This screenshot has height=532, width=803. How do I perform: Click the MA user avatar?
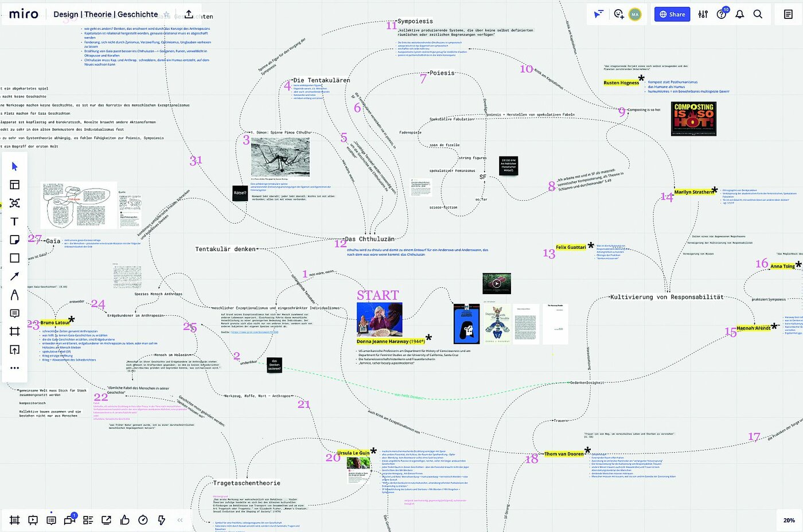pyautogui.click(x=635, y=14)
